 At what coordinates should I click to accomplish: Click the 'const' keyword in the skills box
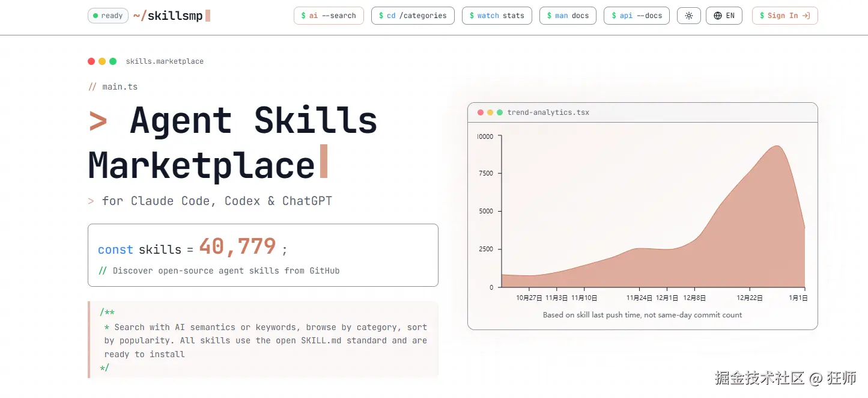[115, 250]
